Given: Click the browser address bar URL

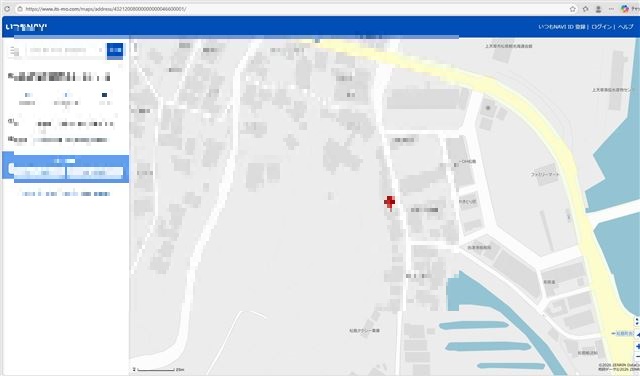Looking at the screenshot, I should [106, 9].
